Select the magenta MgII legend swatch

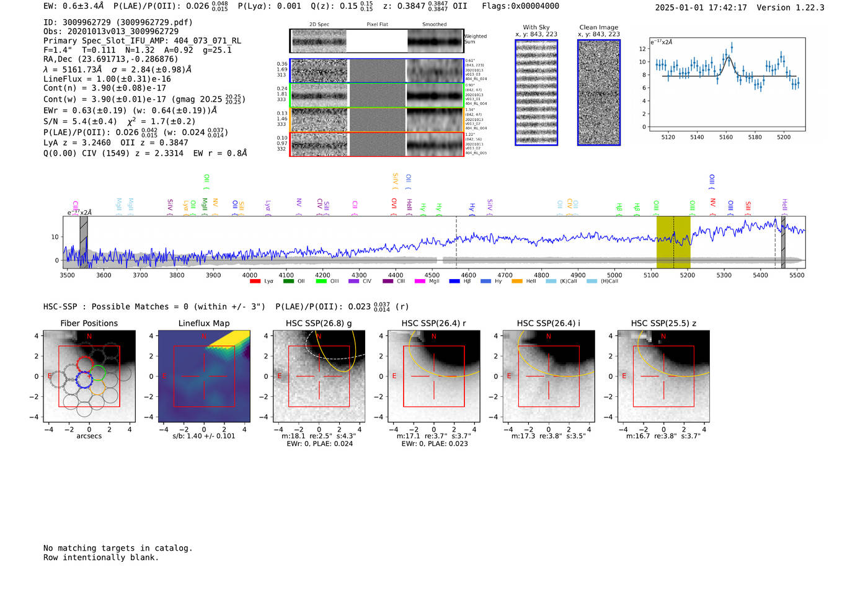[419, 282]
